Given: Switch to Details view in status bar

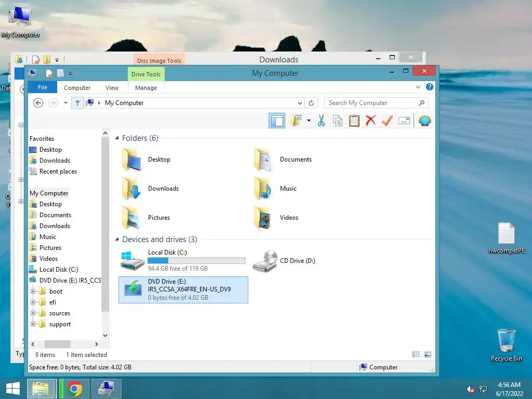Looking at the screenshot, I should pyautogui.click(x=416, y=354).
